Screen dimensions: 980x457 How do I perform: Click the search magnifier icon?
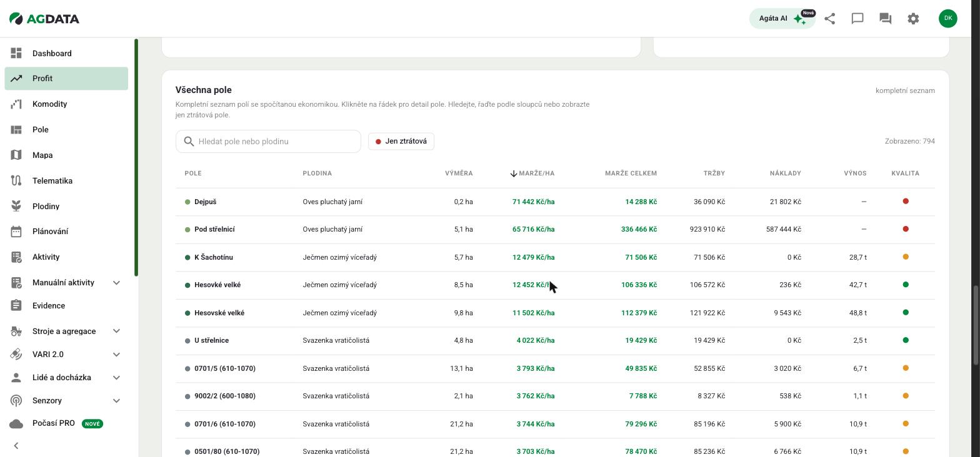coord(189,142)
